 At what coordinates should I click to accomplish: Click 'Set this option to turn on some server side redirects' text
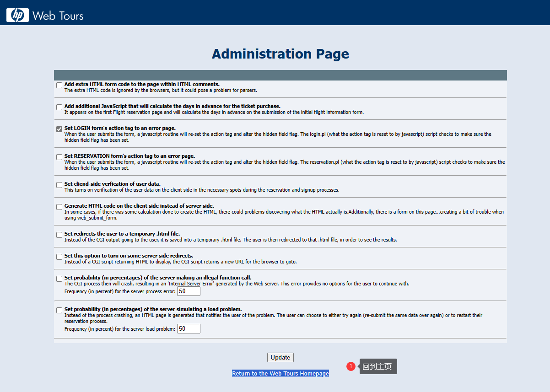[x=129, y=256]
